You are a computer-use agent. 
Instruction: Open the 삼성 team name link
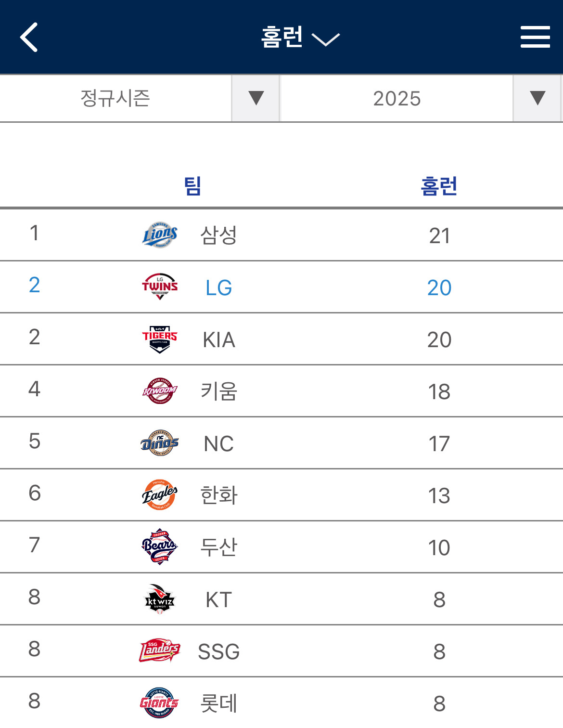click(219, 235)
